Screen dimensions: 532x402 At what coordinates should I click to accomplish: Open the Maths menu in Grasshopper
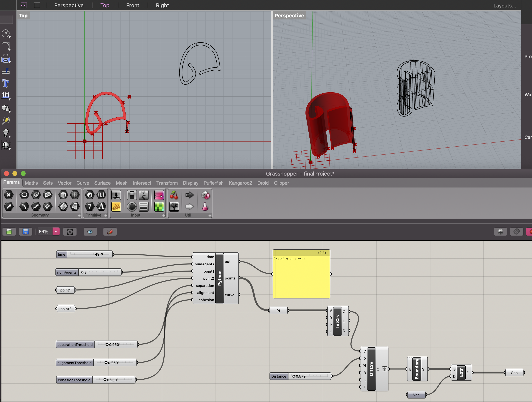(x=31, y=182)
